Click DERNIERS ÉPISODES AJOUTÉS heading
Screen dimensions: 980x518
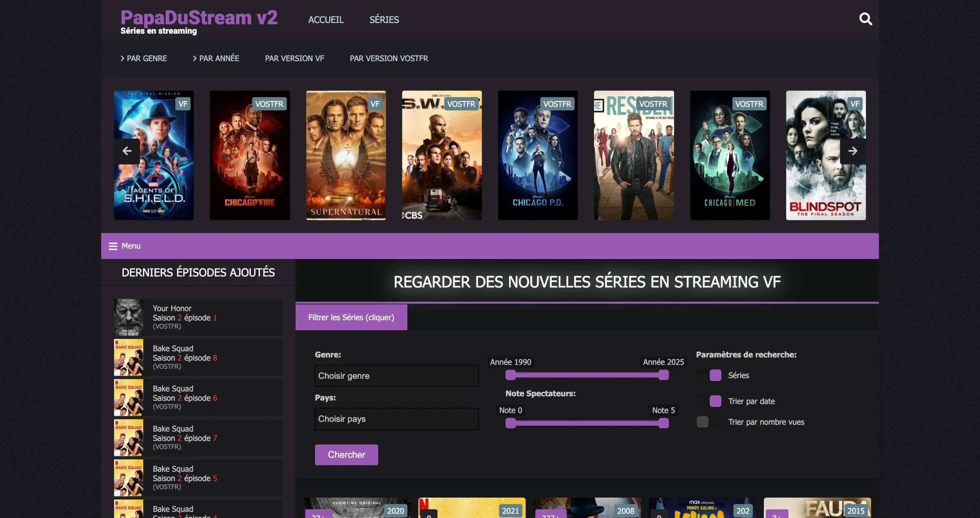click(x=198, y=272)
